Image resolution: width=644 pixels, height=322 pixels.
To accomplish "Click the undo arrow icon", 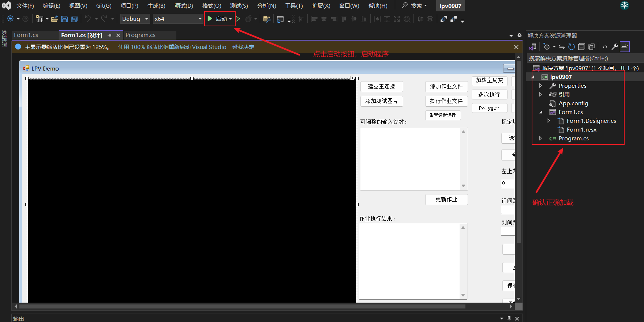I will pos(88,19).
